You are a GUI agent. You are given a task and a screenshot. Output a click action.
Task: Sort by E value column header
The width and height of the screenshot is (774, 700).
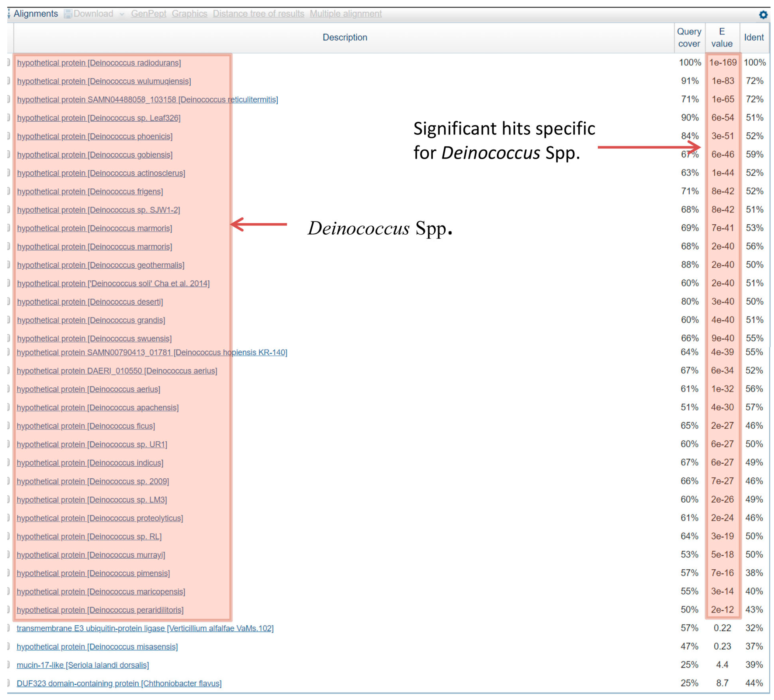point(722,37)
